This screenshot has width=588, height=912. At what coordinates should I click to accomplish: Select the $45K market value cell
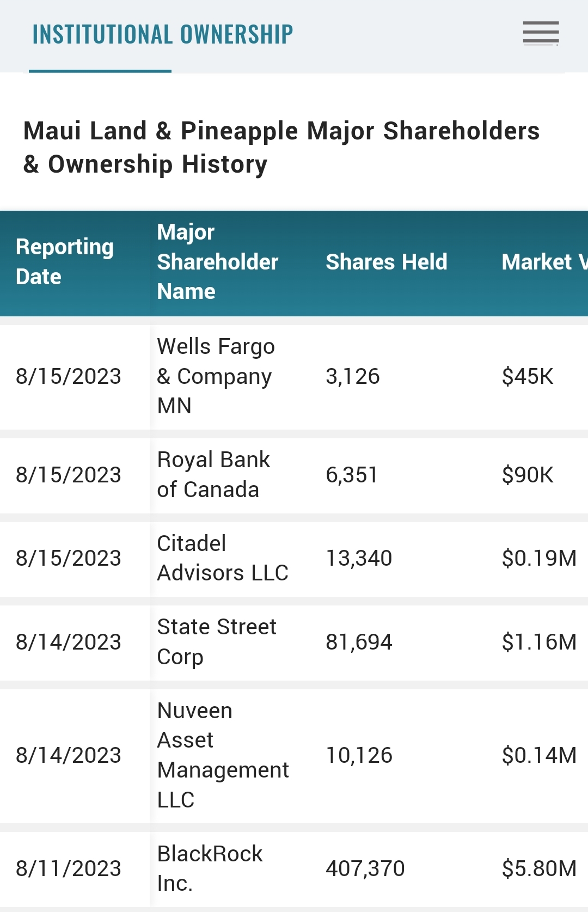point(528,376)
